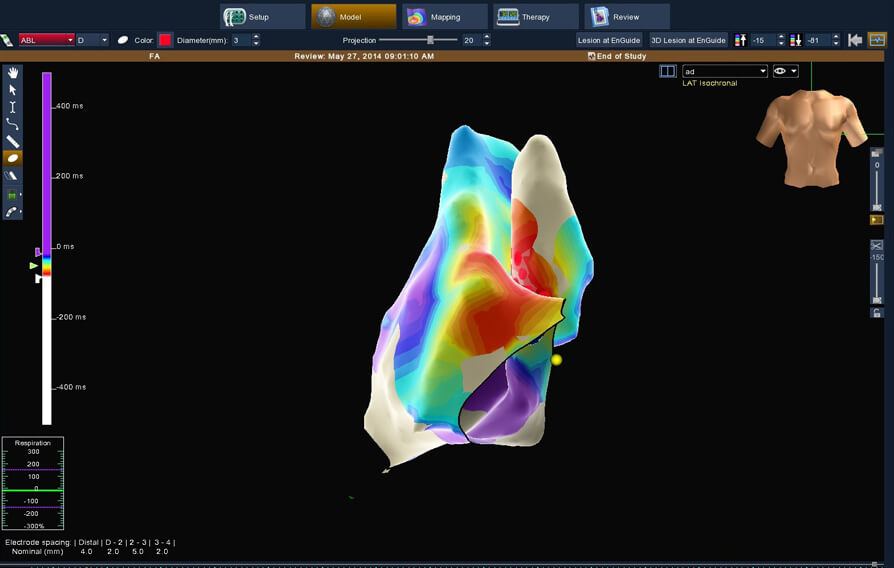Open the Therapy tab
Screen dimensions: 894x568
536,17
